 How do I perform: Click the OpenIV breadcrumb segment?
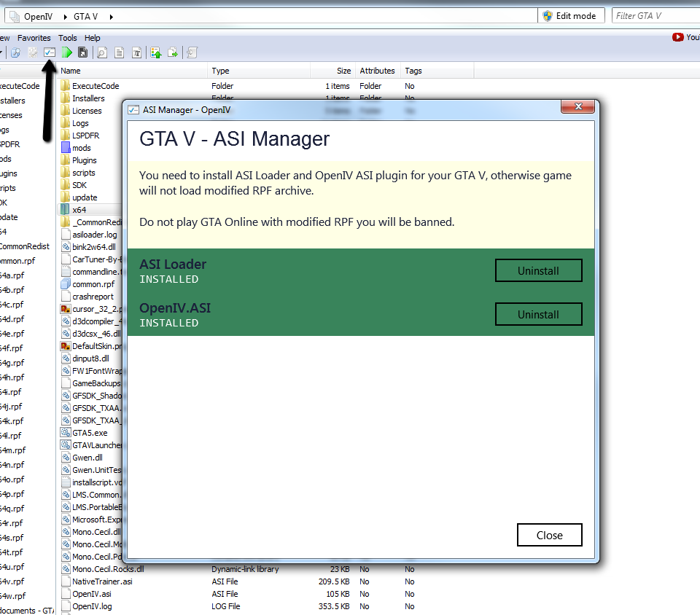tap(38, 17)
